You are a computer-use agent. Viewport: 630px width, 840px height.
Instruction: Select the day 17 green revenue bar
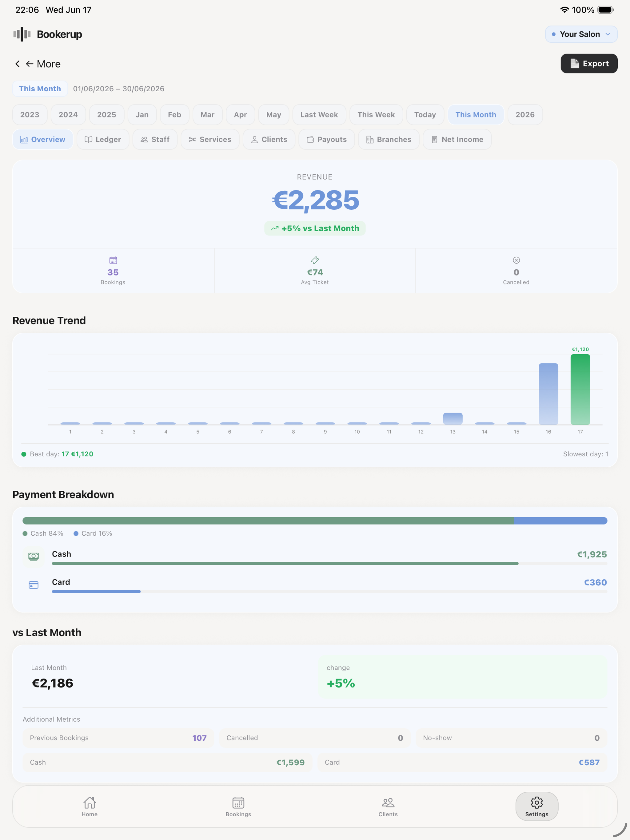(x=580, y=389)
